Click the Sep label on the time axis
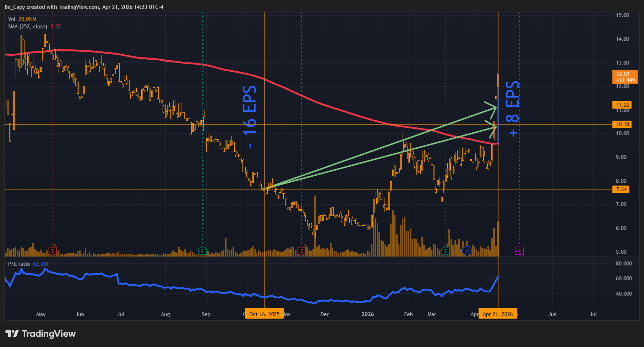 coord(206,314)
